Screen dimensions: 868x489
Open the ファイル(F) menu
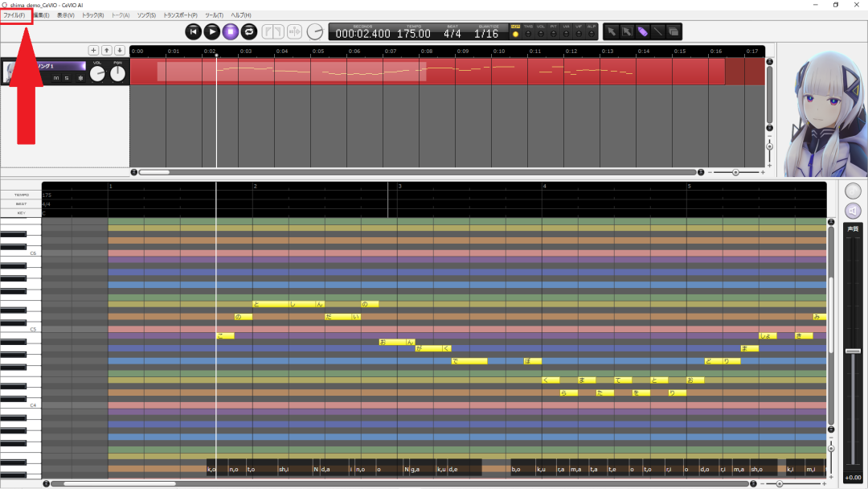click(x=14, y=15)
